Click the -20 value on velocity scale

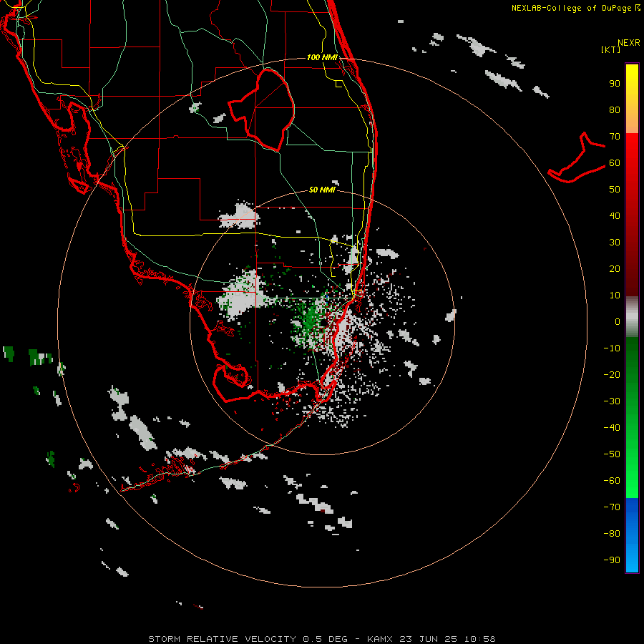[x=612, y=375]
